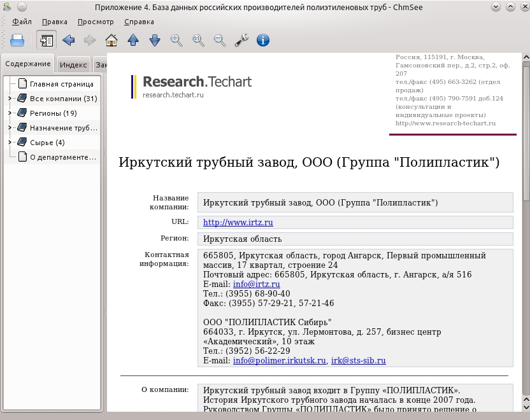Image resolution: width=530 pixels, height=420 pixels.
Task: Go to the Home page icon
Action: [x=111, y=40]
